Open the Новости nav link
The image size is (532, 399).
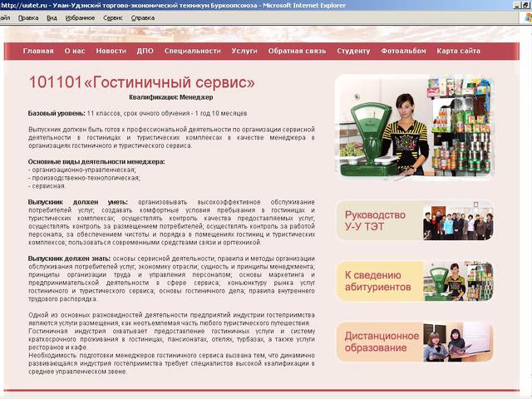111,51
